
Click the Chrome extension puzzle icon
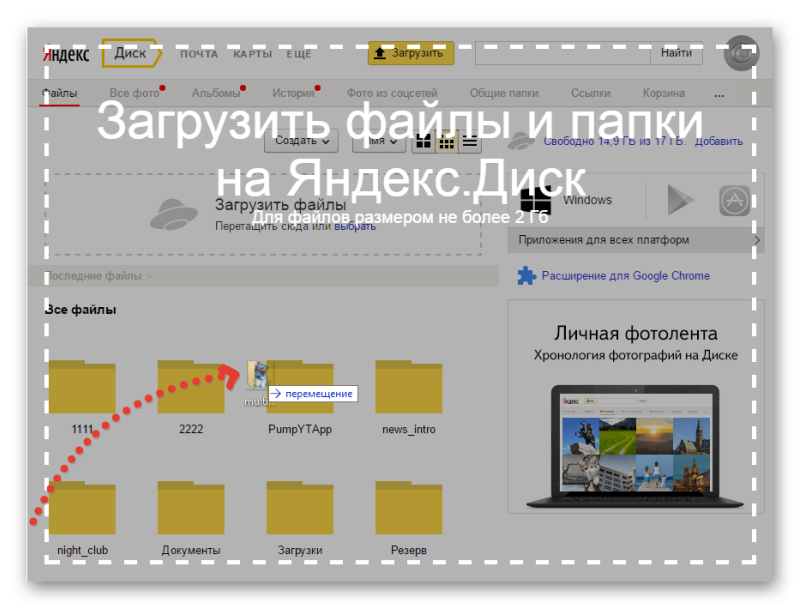[x=526, y=276]
